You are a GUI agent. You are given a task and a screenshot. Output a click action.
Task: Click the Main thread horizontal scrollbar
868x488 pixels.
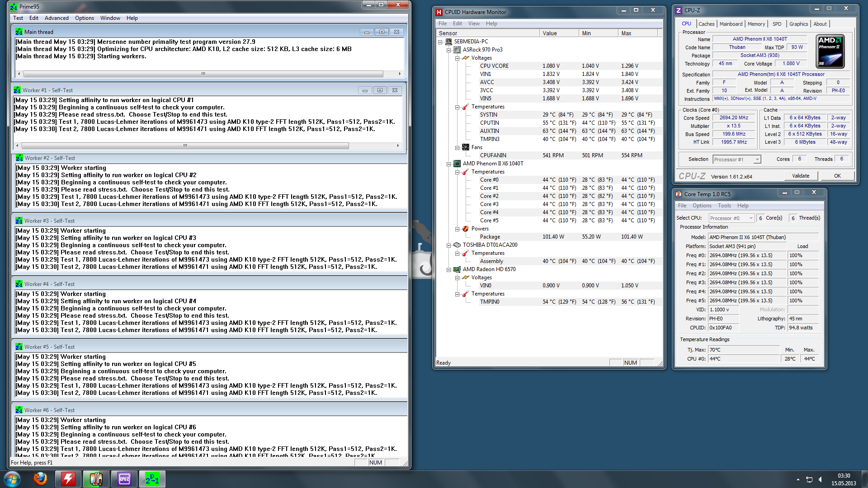click(203, 74)
